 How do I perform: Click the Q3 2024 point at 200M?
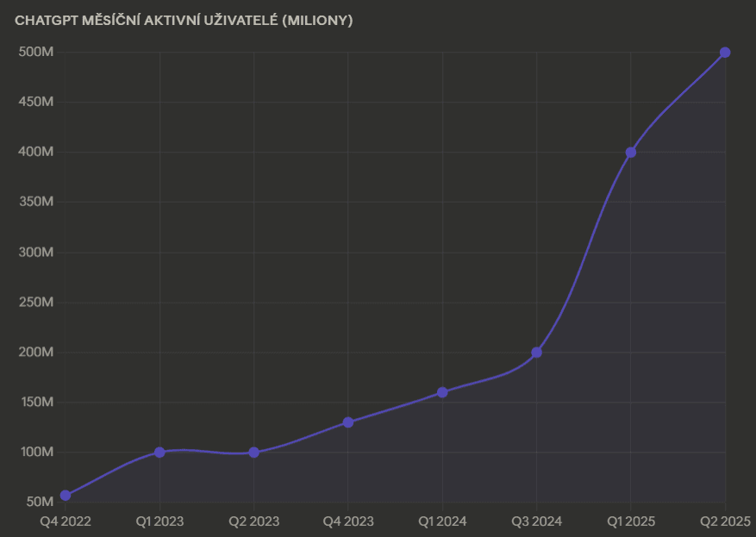pos(537,353)
